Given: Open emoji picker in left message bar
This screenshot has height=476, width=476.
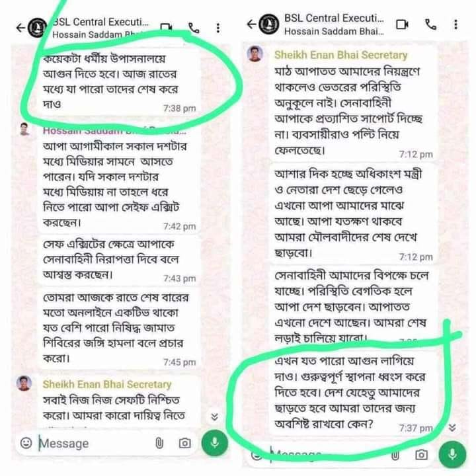Looking at the screenshot, I should click(x=26, y=443).
